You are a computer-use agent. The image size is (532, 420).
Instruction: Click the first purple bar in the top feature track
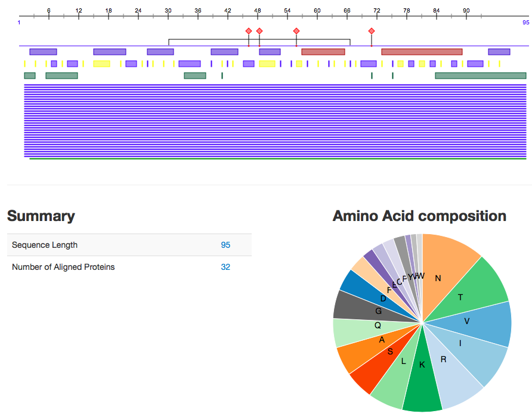point(43,52)
